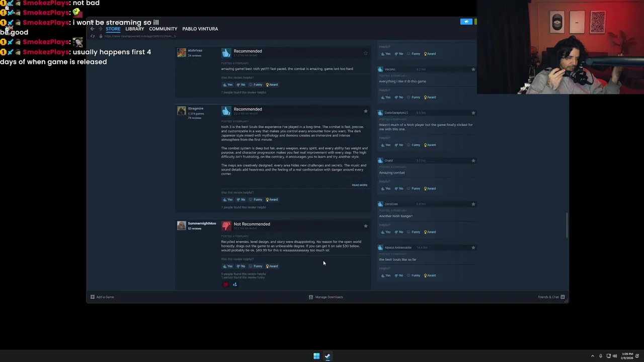The image size is (644, 362).
Task: Give an Award to atshrivas review
Action: pos(272,84)
